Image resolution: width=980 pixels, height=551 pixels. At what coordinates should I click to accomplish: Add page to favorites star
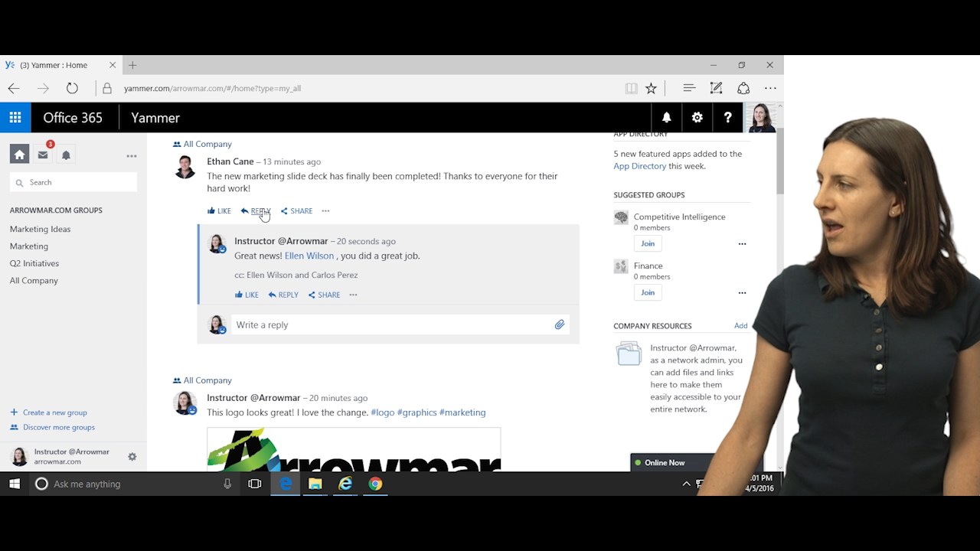click(651, 88)
